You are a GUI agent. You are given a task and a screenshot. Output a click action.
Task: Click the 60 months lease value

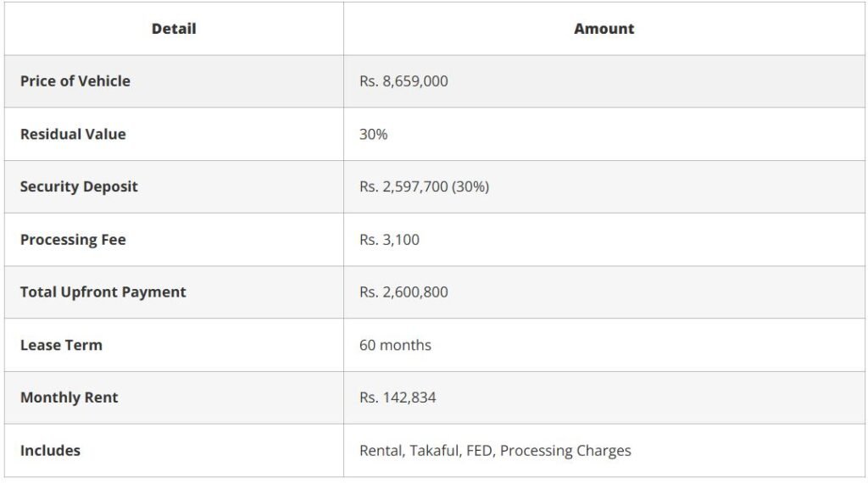[395, 345]
